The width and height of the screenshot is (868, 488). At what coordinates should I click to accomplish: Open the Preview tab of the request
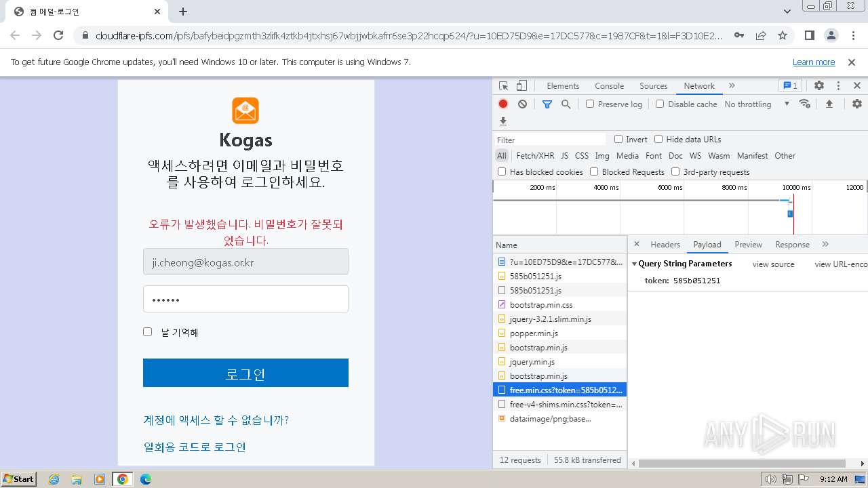click(x=748, y=245)
